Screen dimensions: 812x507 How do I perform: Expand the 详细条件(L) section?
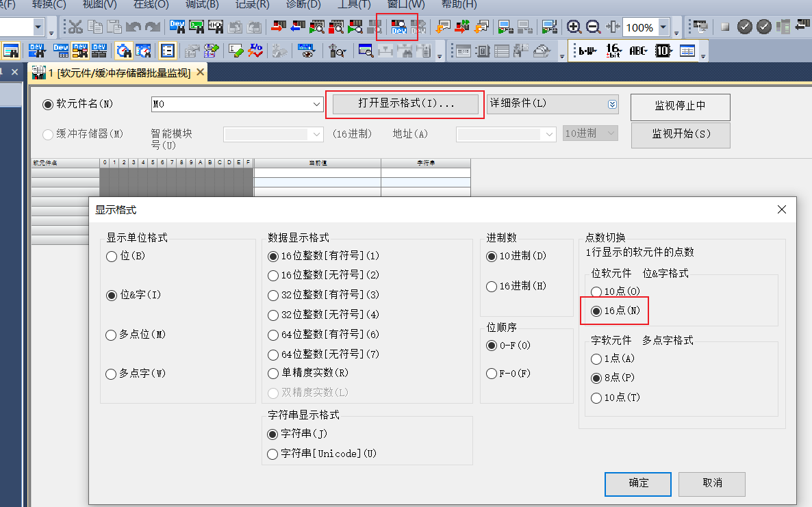point(613,105)
